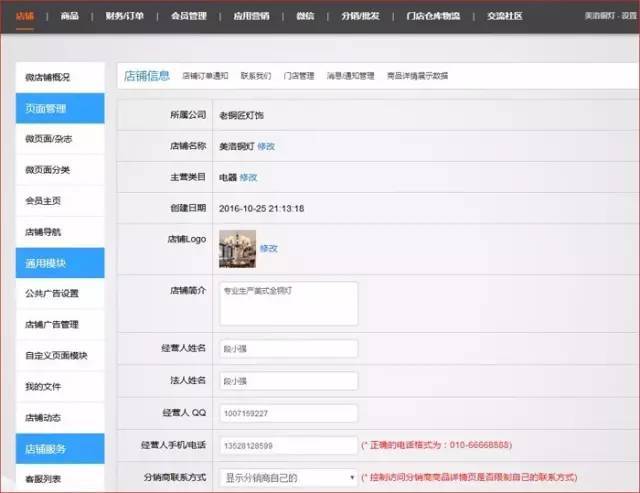Open the 交流社区 top menu
The width and height of the screenshot is (640, 493).
click(x=504, y=16)
